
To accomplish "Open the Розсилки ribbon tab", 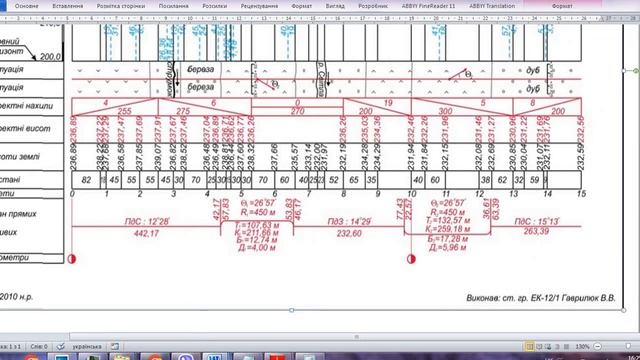I will pos(214,6).
